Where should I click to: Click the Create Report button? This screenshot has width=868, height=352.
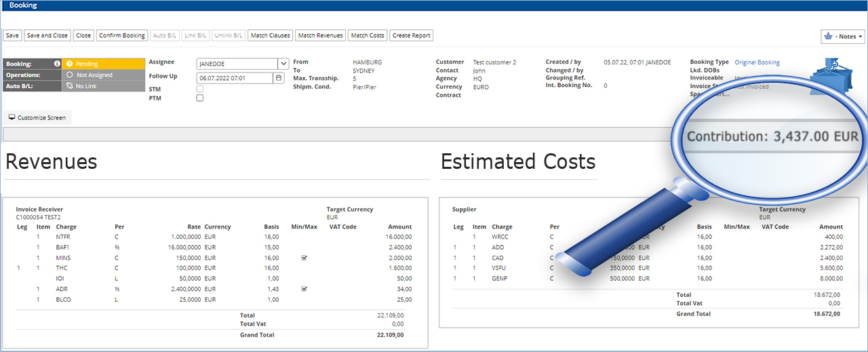pos(411,35)
